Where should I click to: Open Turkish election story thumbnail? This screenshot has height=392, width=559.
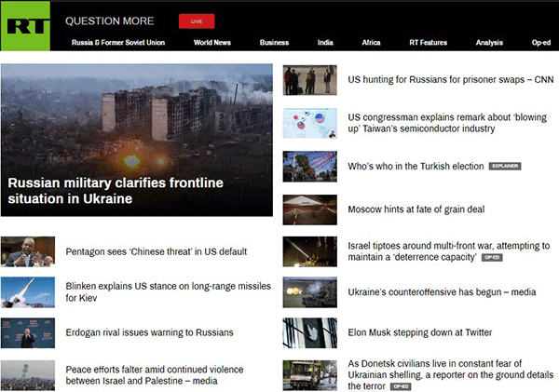click(310, 167)
